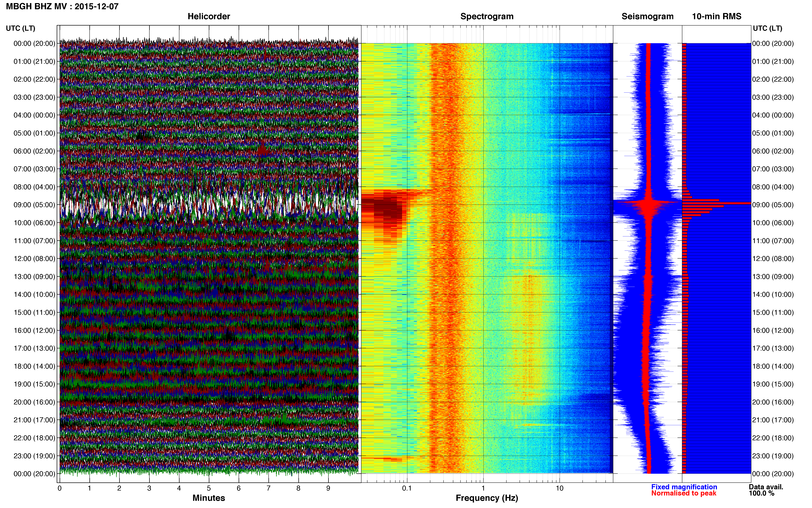The image size is (812, 508).
Task: Select the Helicorder panel heading
Action: [x=209, y=16]
